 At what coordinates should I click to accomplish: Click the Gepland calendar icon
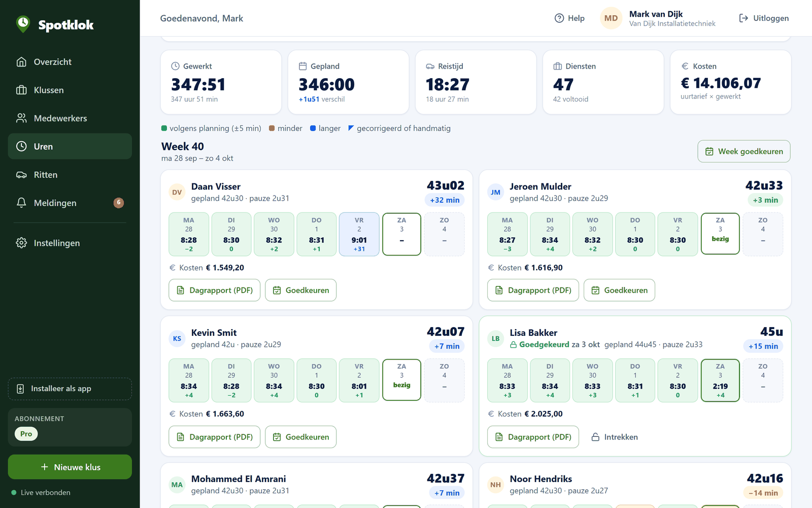303,66
